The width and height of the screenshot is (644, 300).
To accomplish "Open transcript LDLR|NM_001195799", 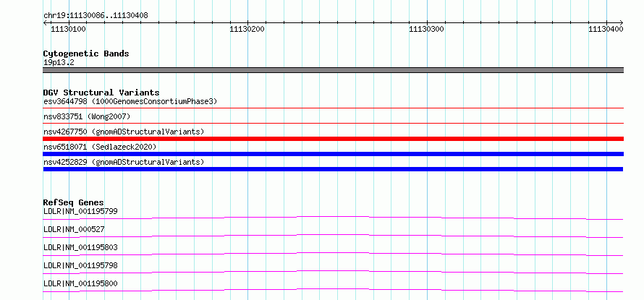I will [x=80, y=211].
